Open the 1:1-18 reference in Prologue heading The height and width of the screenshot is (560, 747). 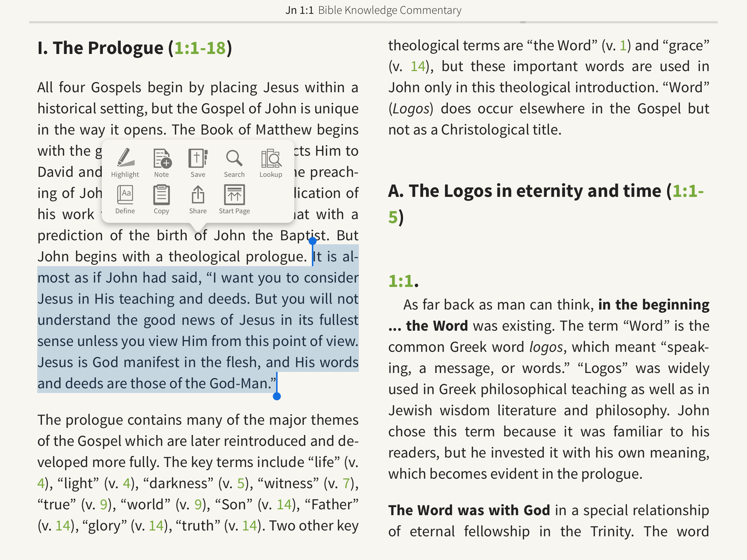point(200,48)
